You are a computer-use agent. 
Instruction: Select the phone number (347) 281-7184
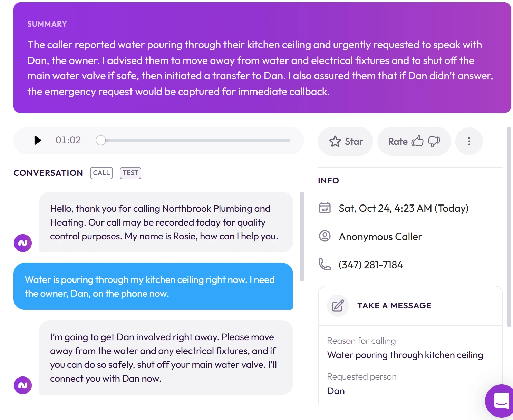[371, 265]
